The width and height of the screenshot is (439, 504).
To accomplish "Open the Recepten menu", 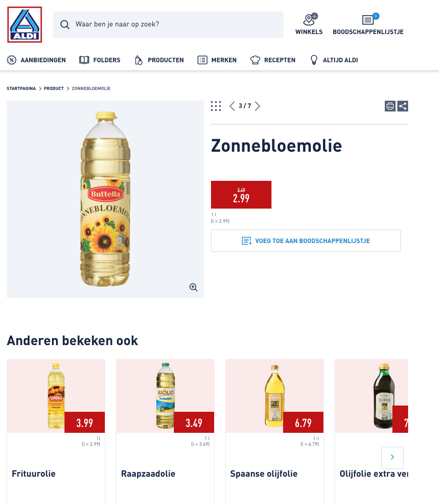I will 273,60.
